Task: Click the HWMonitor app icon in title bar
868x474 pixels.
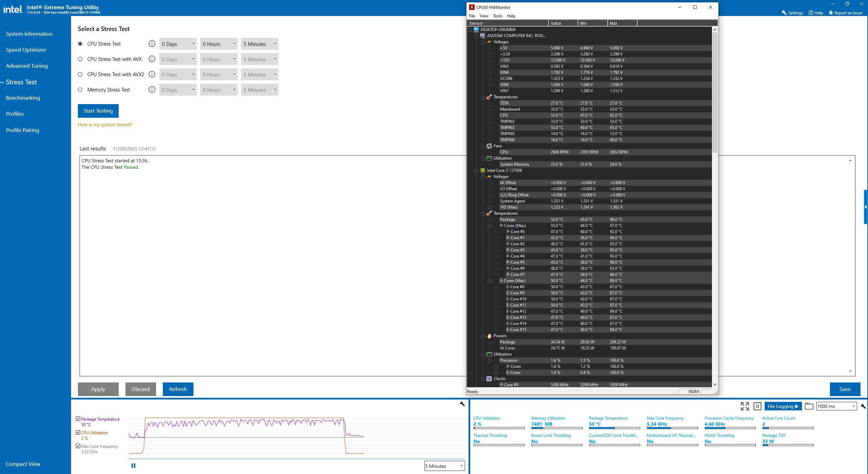Action: (472, 7)
